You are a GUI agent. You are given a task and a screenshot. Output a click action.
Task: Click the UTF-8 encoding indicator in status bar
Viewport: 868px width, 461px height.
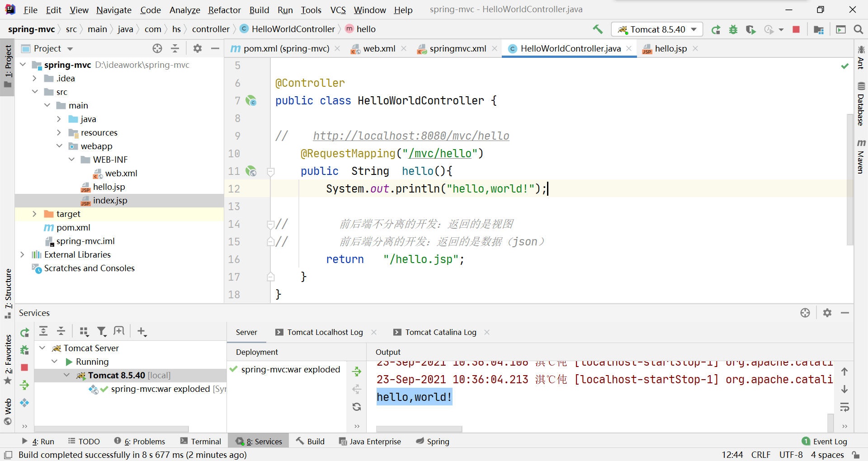791,455
